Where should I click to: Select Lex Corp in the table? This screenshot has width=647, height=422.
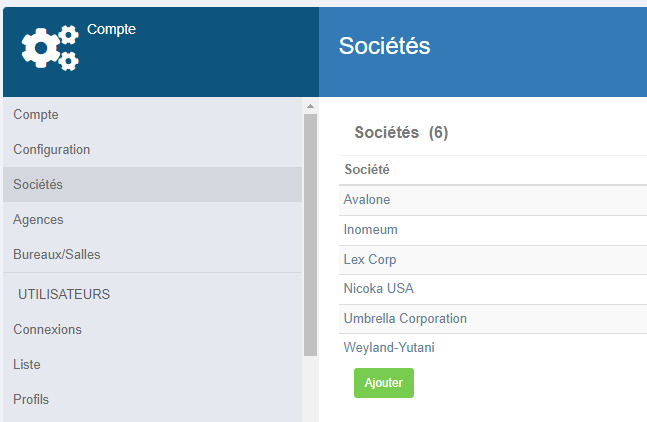coord(493,259)
